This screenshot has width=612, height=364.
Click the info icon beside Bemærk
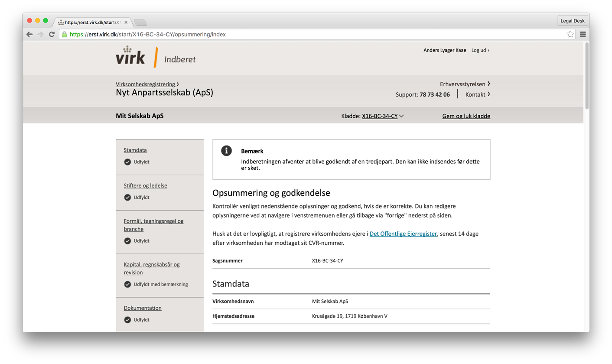coord(226,150)
